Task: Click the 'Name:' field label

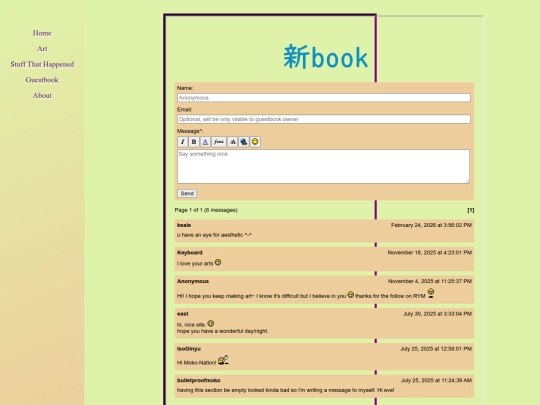Action: [185, 88]
